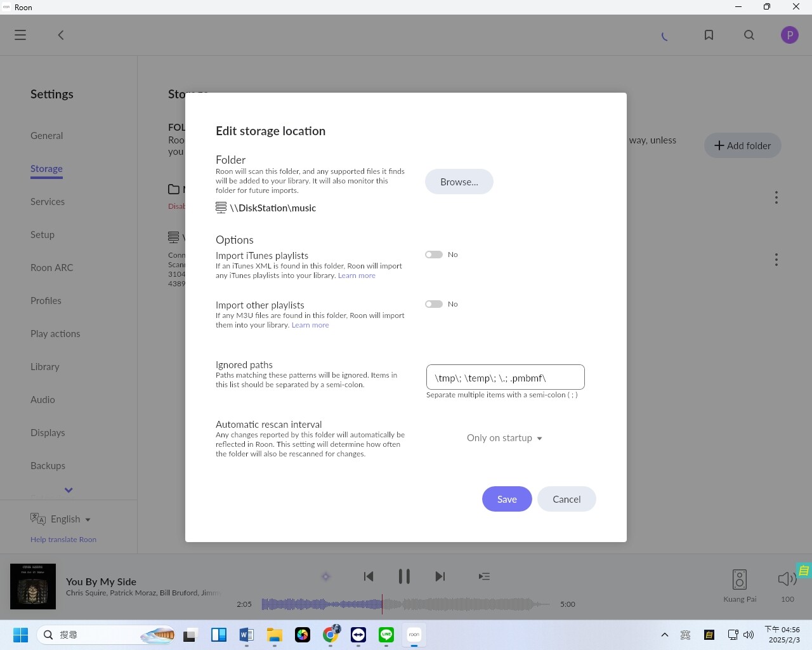Viewport: 812px width, 650px height.
Task: Open the purple P profile avatar
Action: [x=790, y=35]
